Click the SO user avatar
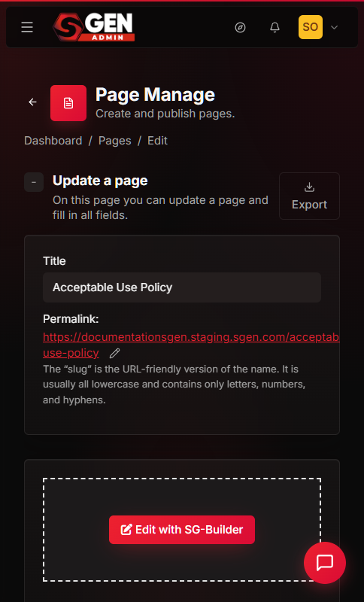The width and height of the screenshot is (364, 602). coord(311,27)
